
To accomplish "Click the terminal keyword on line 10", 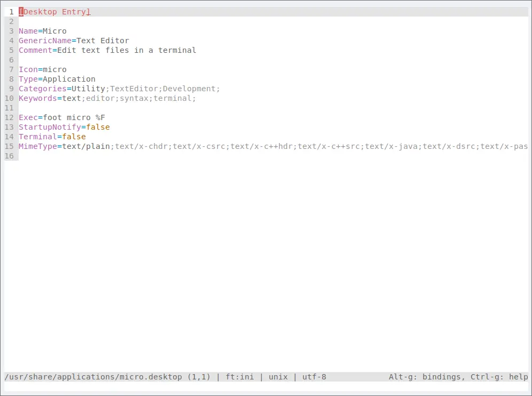I will click(173, 98).
